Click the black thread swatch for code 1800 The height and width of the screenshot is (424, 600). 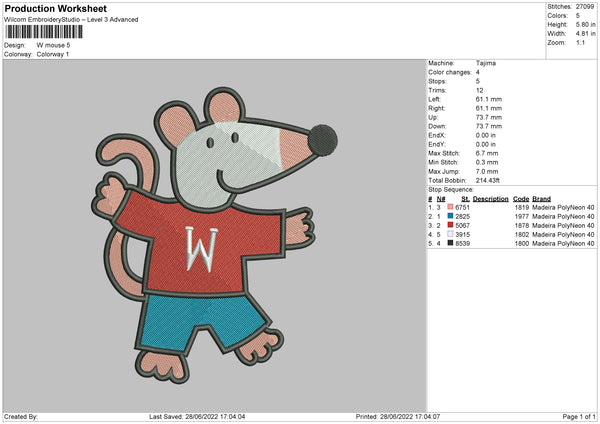[450, 243]
